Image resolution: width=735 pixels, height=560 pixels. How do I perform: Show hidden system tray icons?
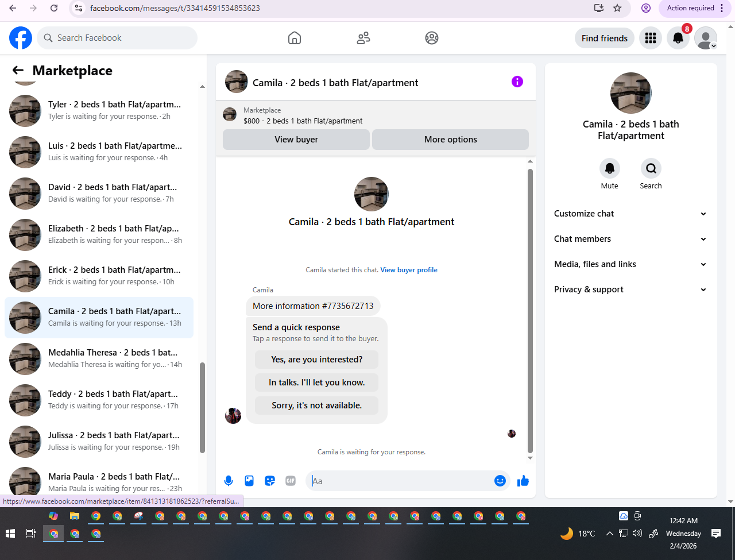click(x=609, y=534)
